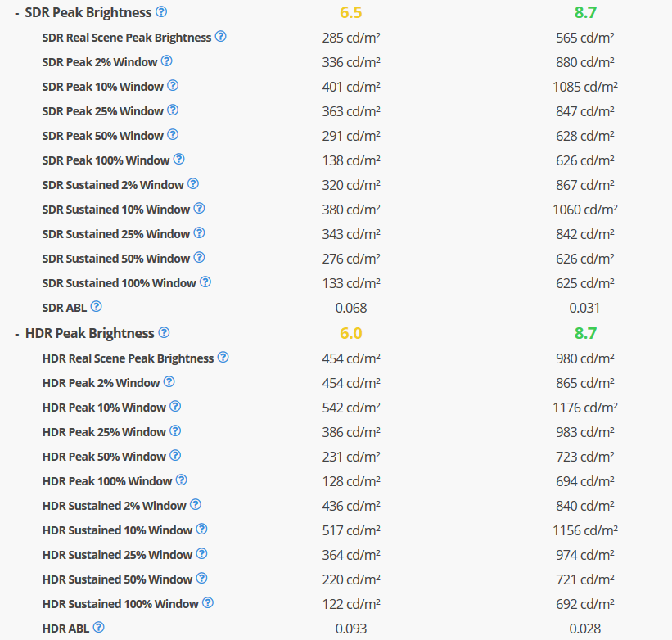Image resolution: width=672 pixels, height=640 pixels.
Task: Open help for HDR Real Scene Peak Brightness
Action: (x=223, y=358)
